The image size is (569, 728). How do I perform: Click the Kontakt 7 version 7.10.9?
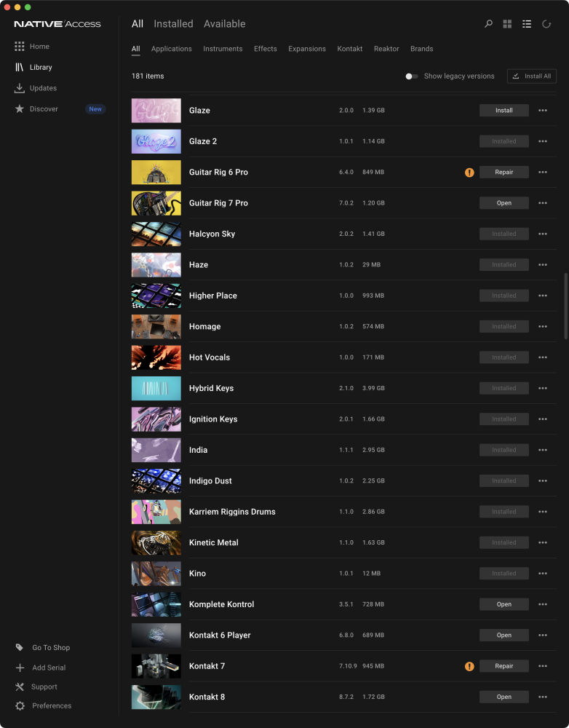[348, 666]
